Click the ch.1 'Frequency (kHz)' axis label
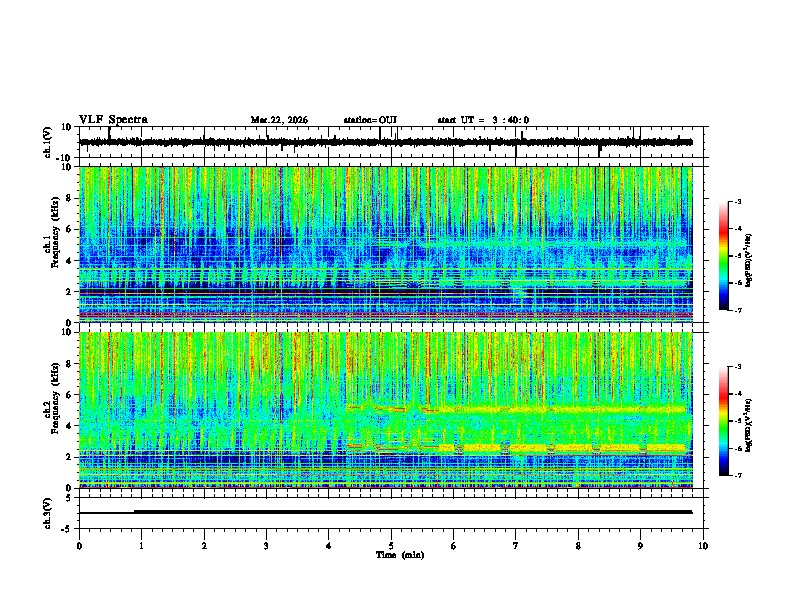The image size is (792, 612). tap(55, 233)
